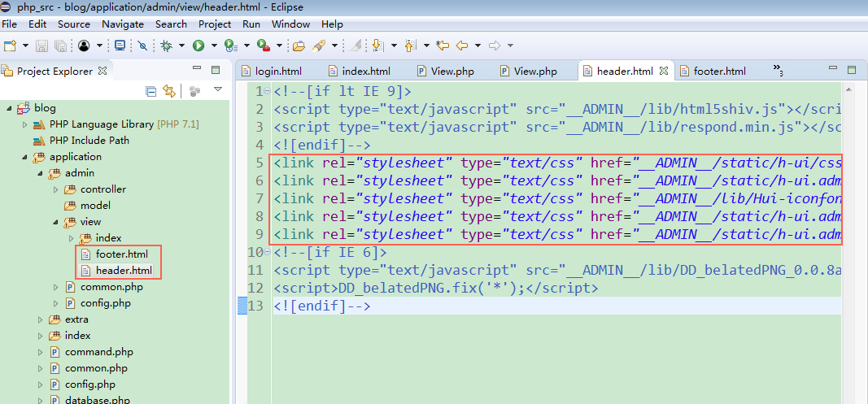Click the Search flashlight icon

point(318,46)
